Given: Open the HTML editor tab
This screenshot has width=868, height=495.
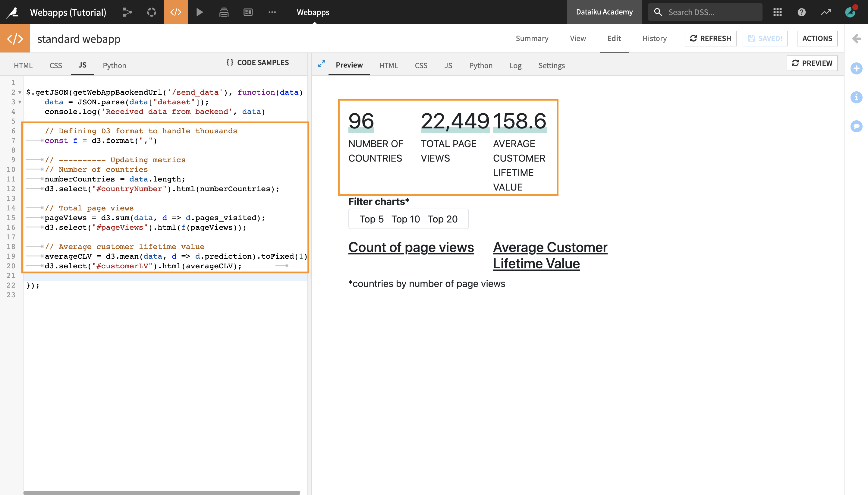Looking at the screenshot, I should tap(23, 65).
